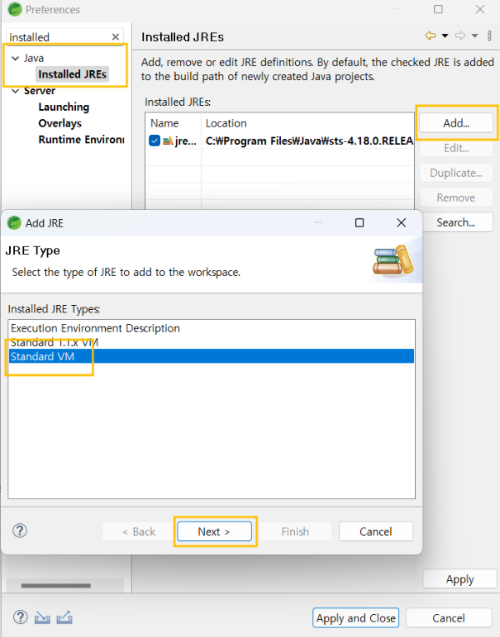This screenshot has width=500, height=637.
Task: Open the back history dropdown arrow
Action: pyautogui.click(x=445, y=36)
